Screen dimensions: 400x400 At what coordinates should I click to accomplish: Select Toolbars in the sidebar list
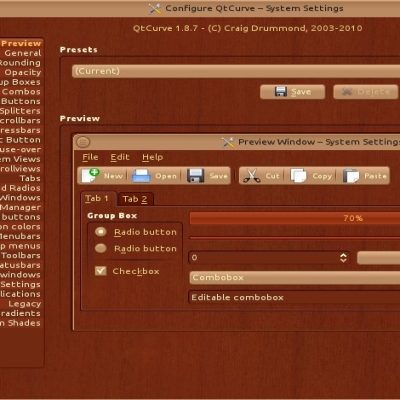coord(21,256)
